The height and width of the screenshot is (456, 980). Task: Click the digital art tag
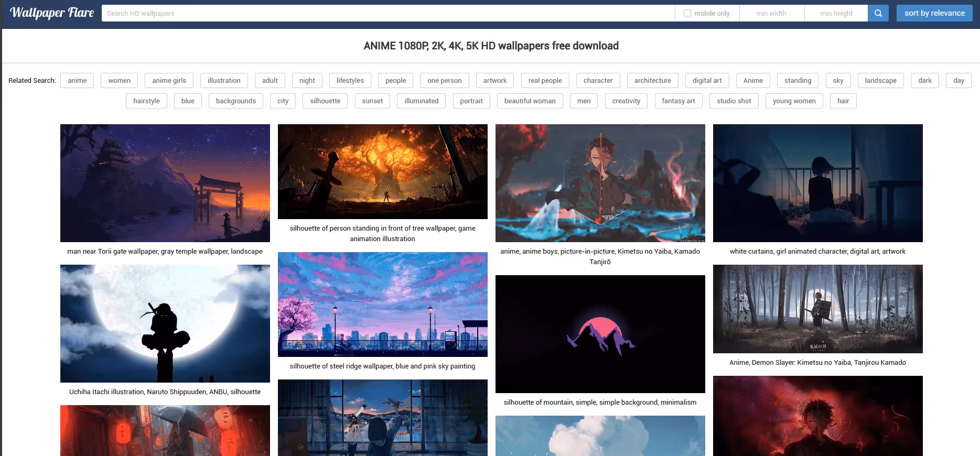707,80
